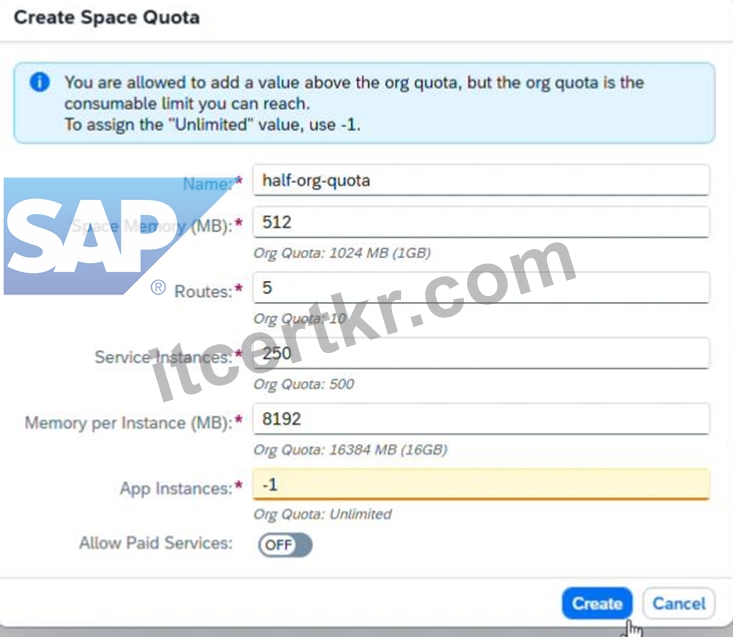Cancel the space quota dialog
733x637 pixels.
pyautogui.click(x=679, y=603)
